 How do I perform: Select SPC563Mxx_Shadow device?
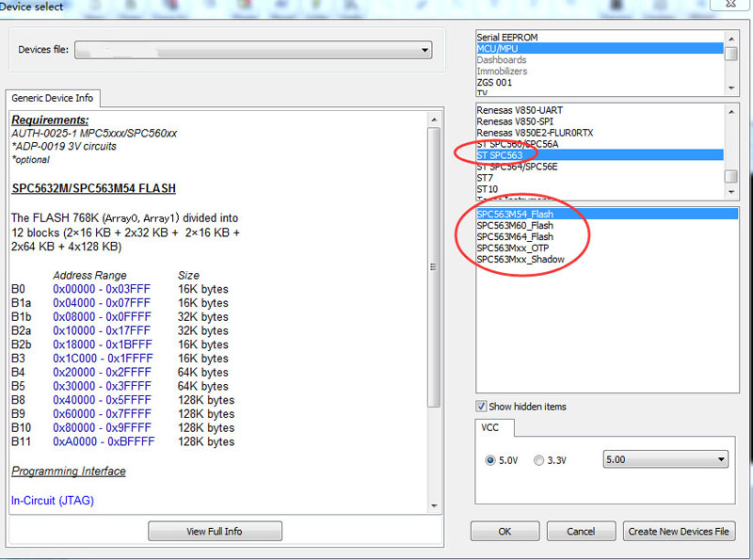[x=607, y=260]
